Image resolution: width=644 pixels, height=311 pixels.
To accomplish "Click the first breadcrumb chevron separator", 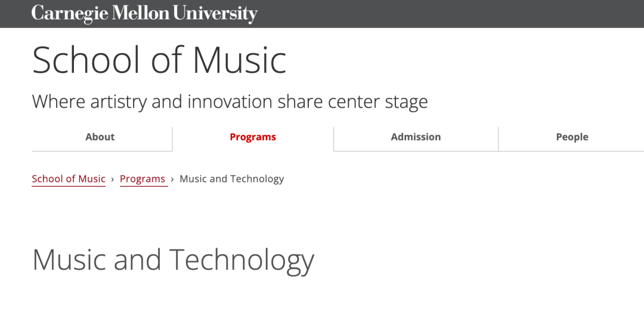I will (x=113, y=179).
